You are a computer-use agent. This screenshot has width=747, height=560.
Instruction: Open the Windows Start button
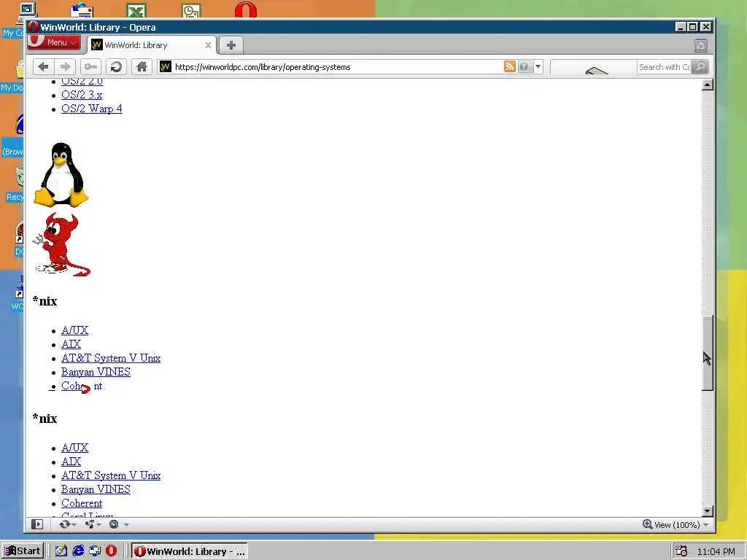coord(23,551)
